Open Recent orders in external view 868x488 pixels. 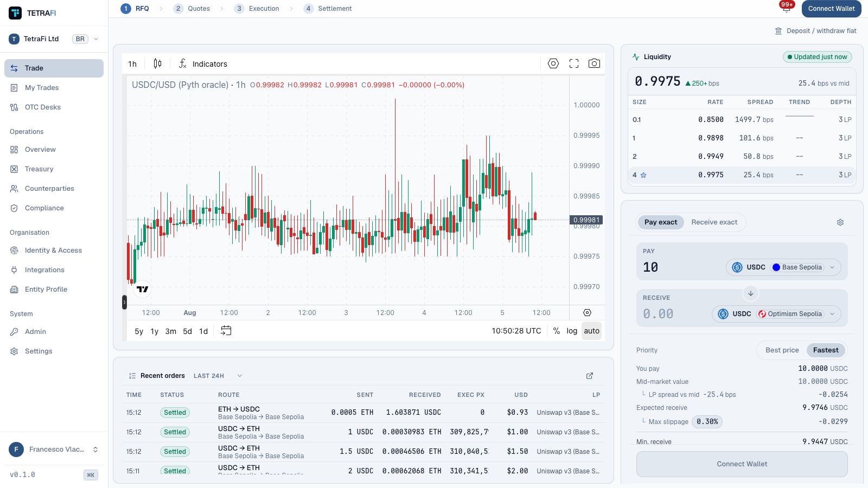pos(590,376)
